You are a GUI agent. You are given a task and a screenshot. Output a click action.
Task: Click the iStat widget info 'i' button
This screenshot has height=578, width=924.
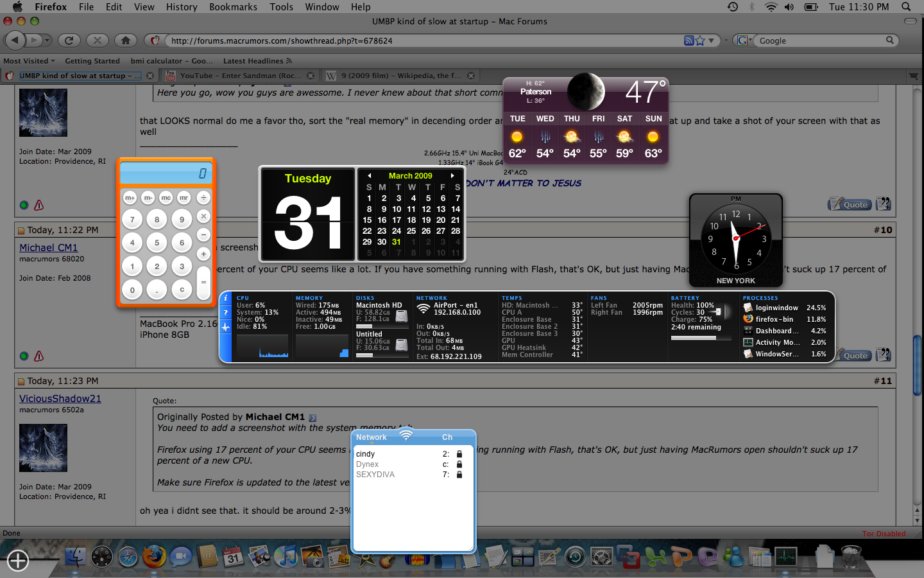(226, 298)
